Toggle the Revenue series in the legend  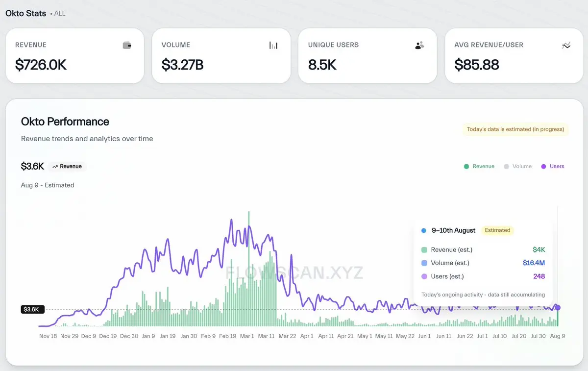[479, 167]
